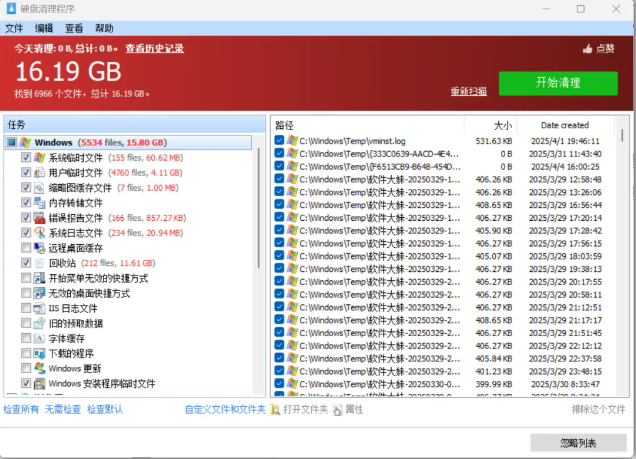Click the IIS 日志文件 icon
Viewport: 636px width, 459px height.
pos(39,308)
